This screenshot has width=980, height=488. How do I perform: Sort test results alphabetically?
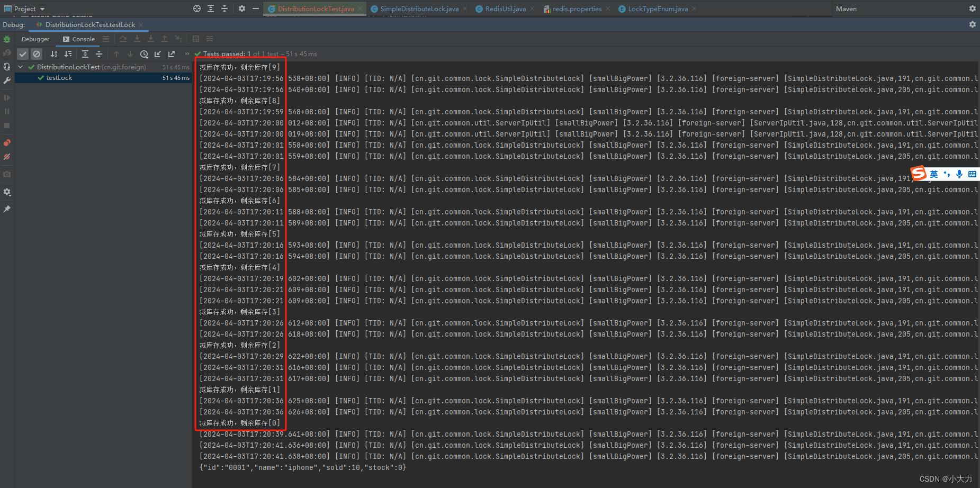coord(54,54)
